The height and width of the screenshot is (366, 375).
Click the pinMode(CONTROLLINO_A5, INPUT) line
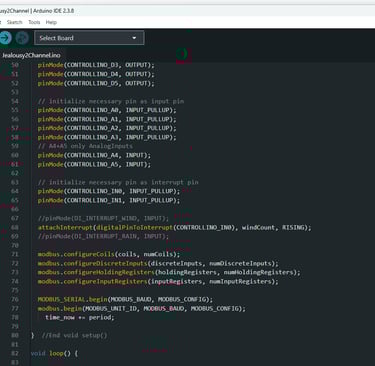(94, 164)
